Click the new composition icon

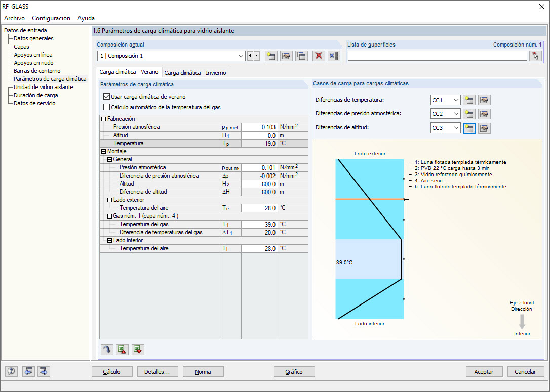click(271, 56)
